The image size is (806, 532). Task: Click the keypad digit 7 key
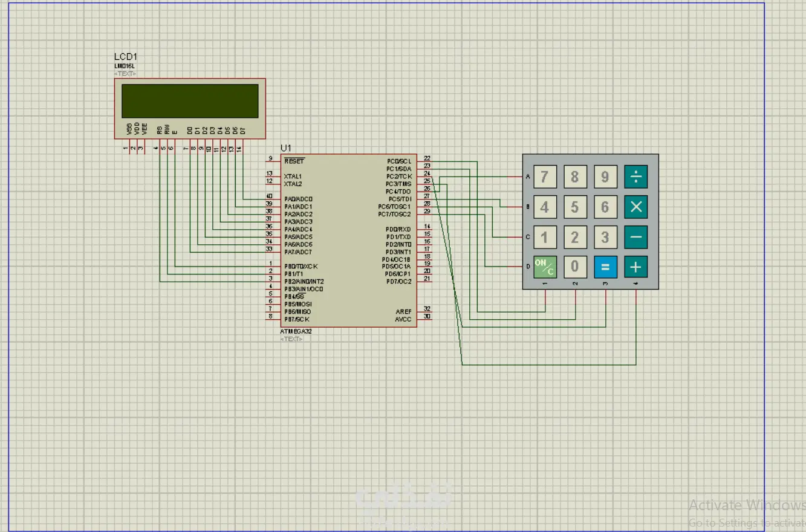pos(545,177)
